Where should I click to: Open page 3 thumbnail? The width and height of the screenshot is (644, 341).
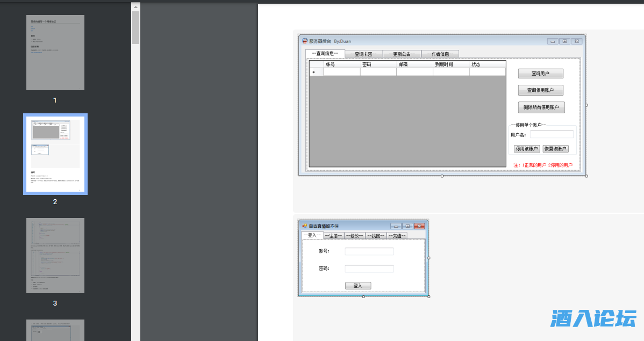[x=55, y=256]
